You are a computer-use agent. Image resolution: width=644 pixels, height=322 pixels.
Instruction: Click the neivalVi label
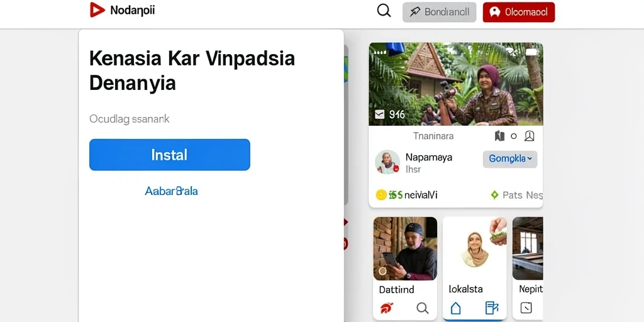[x=421, y=195]
